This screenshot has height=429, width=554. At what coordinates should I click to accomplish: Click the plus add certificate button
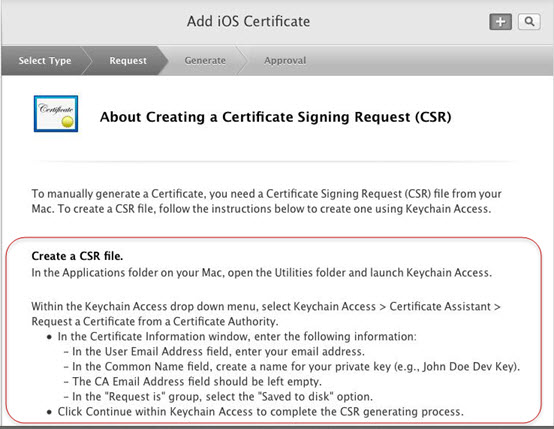click(x=500, y=22)
